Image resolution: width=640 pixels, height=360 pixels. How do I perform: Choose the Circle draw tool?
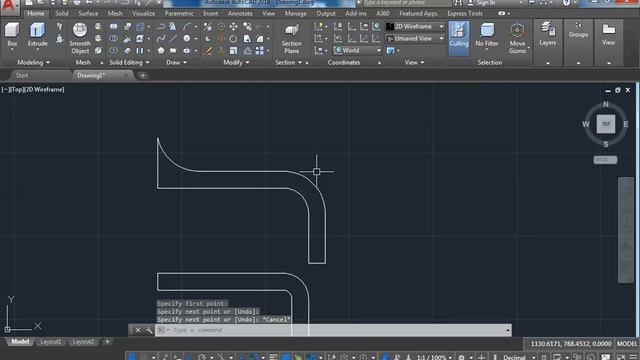click(x=187, y=38)
